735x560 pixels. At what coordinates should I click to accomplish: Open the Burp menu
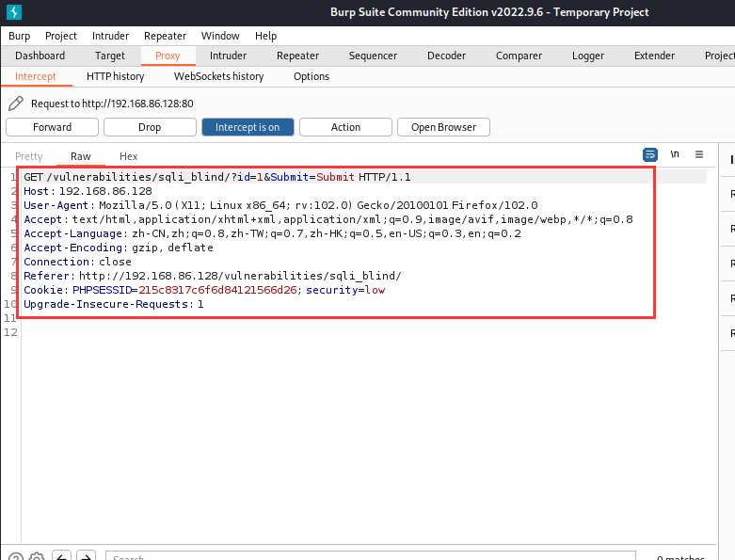pyautogui.click(x=19, y=36)
